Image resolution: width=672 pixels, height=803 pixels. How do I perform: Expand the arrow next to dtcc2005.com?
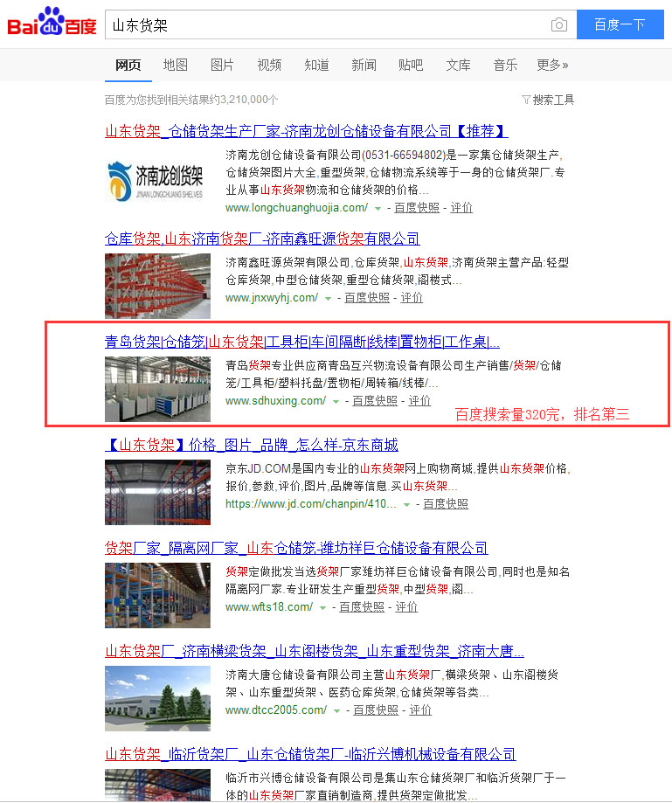click(336, 711)
